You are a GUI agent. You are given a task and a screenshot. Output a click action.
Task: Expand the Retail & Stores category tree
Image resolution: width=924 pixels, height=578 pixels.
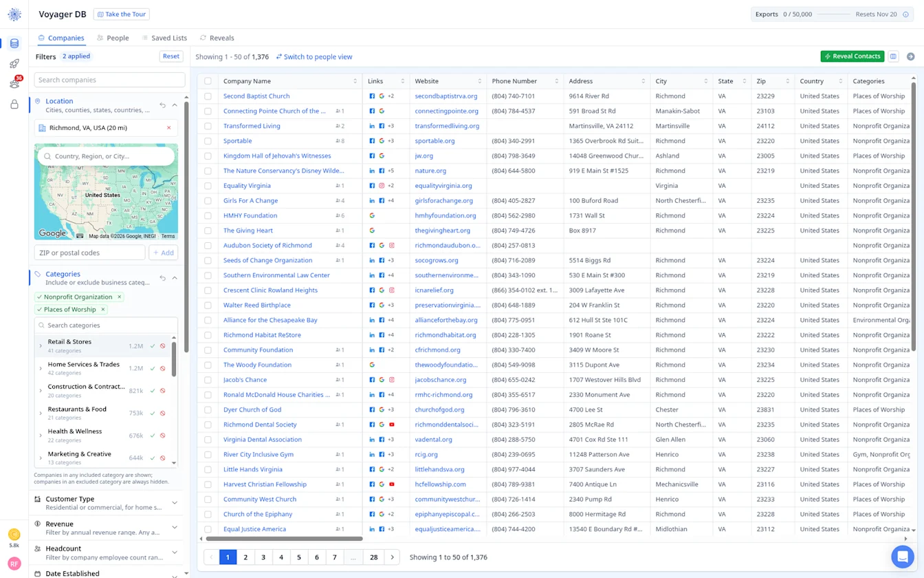click(x=41, y=346)
